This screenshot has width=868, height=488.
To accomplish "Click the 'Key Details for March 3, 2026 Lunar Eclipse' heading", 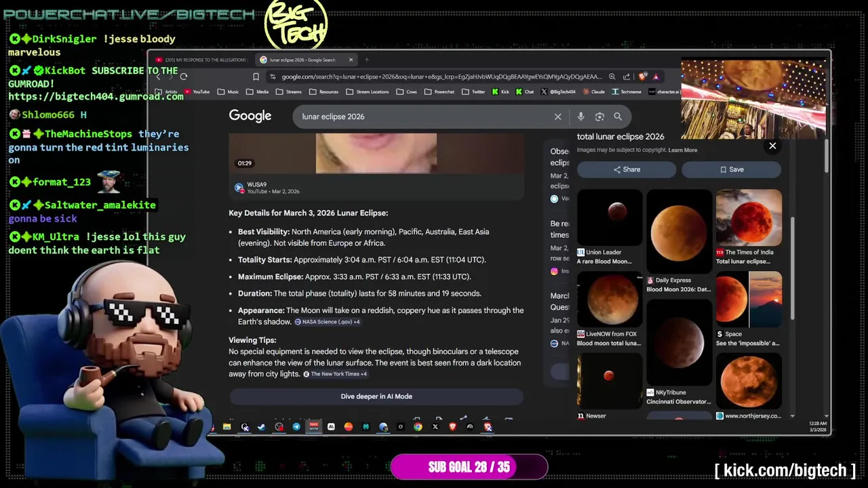I will 309,213.
